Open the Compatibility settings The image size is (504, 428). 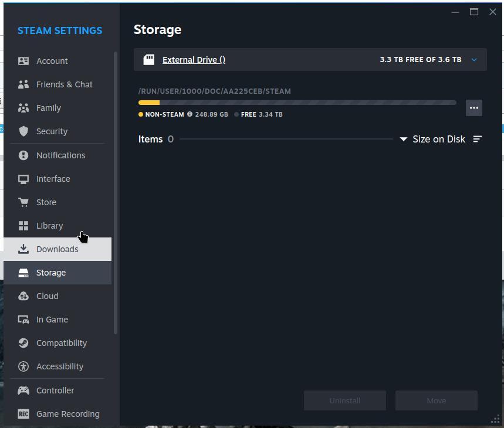[57, 343]
